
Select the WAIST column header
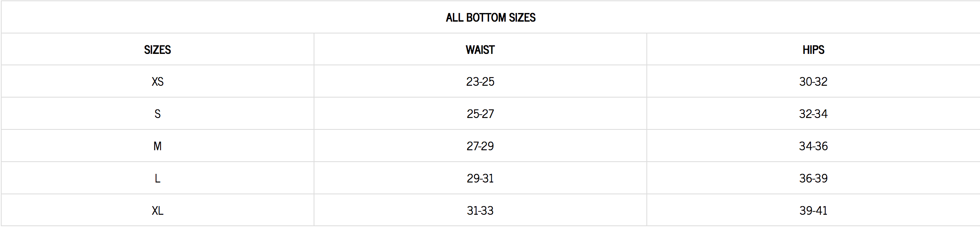point(480,50)
